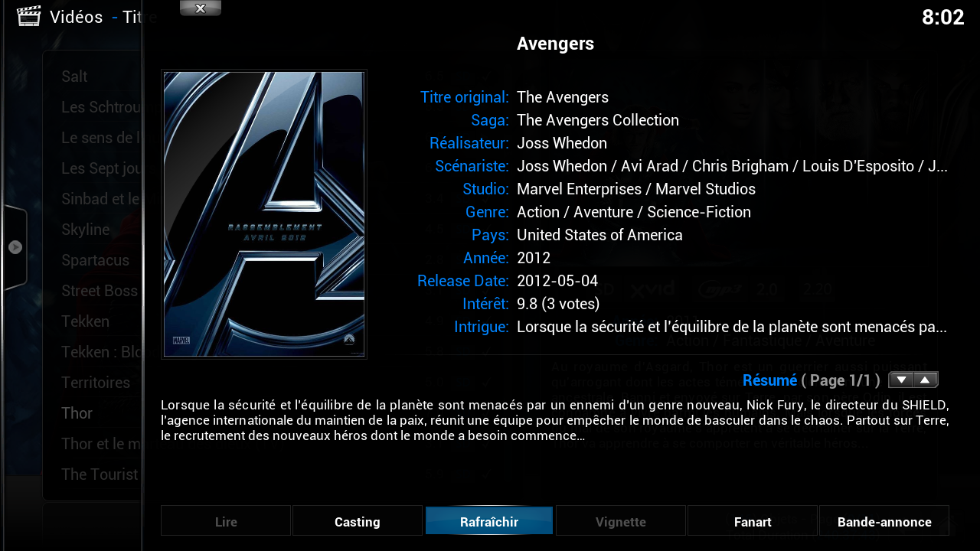Click the Vidéos header title
980x551 pixels.
coord(76,17)
